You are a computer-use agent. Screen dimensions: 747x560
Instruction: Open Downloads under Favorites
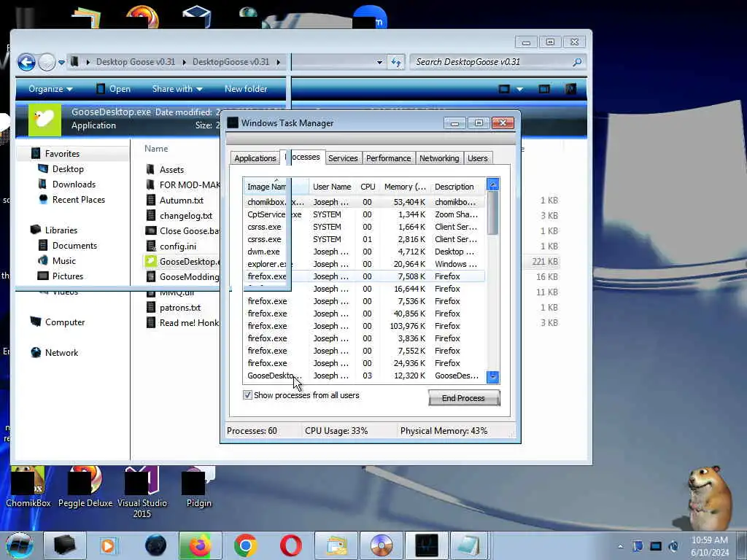point(74,184)
